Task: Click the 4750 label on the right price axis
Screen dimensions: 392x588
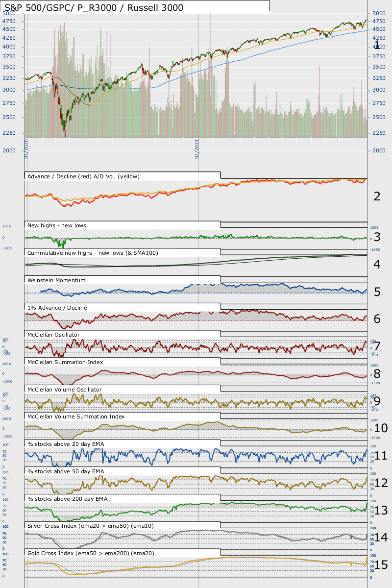Action: [x=379, y=21]
